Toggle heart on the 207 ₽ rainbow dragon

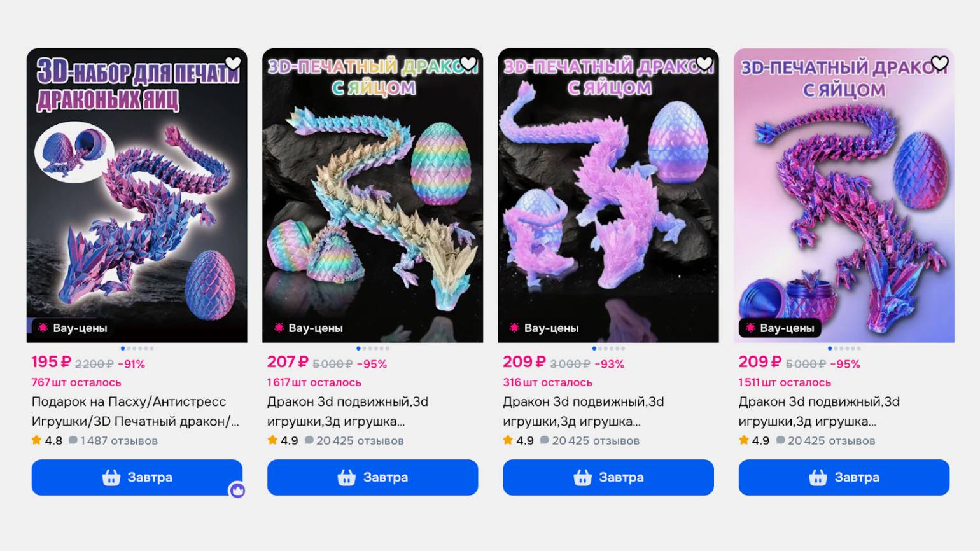point(468,63)
